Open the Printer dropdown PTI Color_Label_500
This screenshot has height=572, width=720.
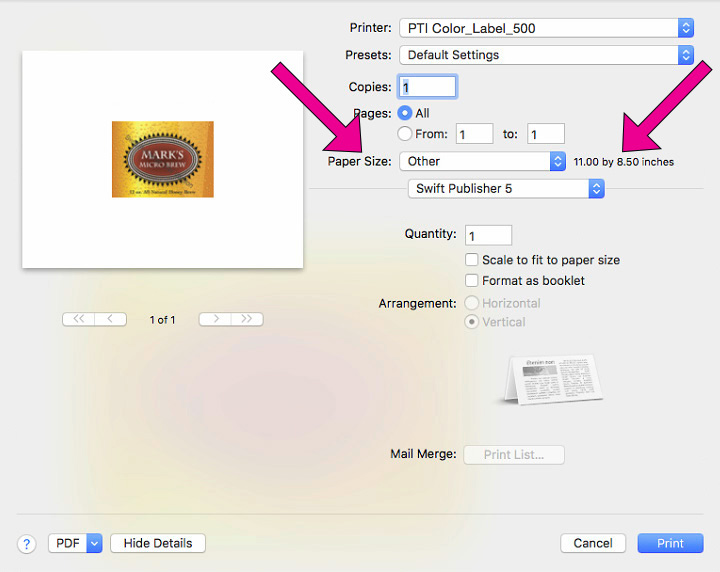(546, 28)
